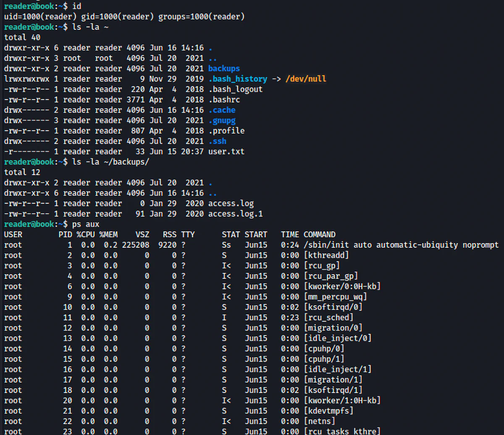
Task: Click the %CPU column header
Action: [86, 235]
